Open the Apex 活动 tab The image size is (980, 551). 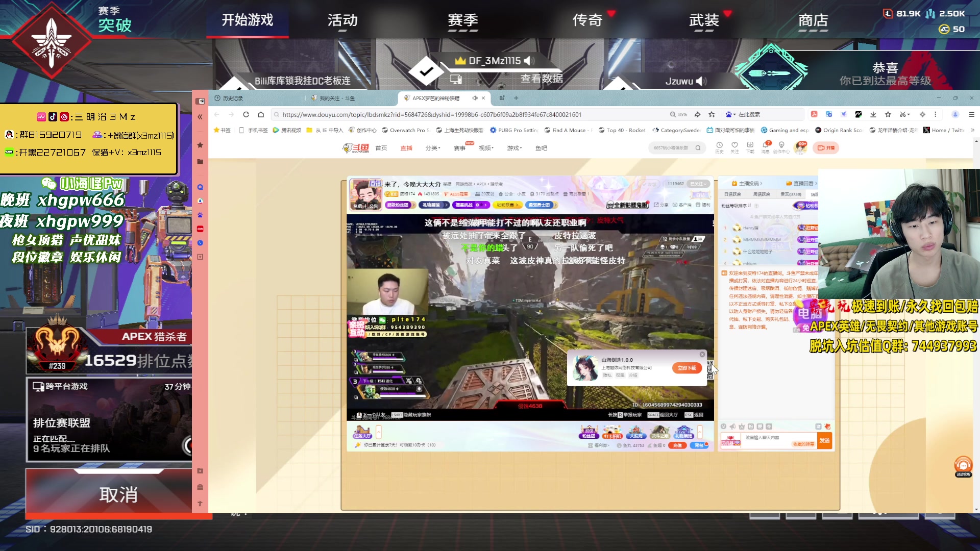342,20
